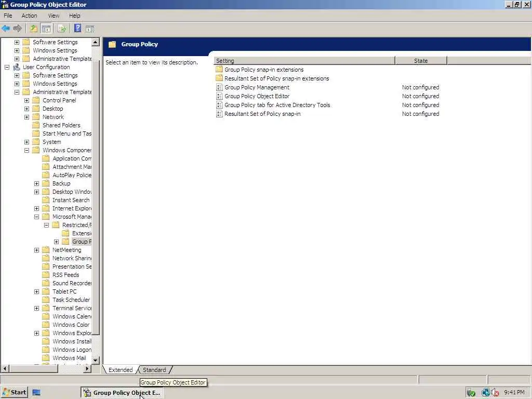Expand the System tree node
Image resolution: width=532 pixels, height=399 pixels.
(26, 142)
